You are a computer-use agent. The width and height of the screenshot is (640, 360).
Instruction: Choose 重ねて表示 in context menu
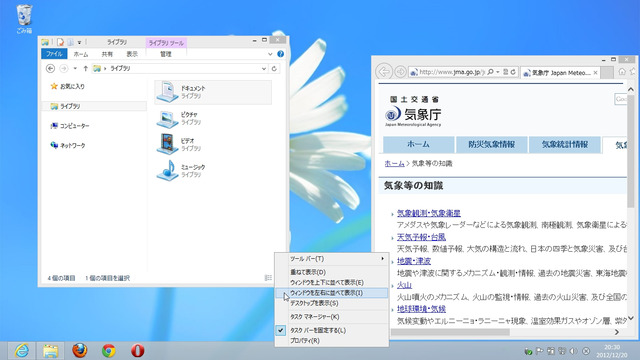coord(331,272)
